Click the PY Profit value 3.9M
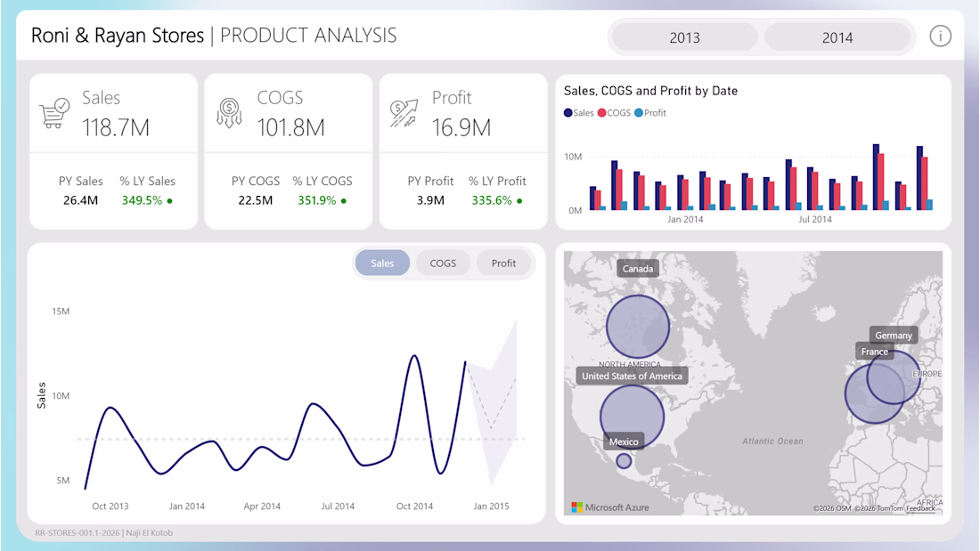This screenshot has height=551, width=980. (430, 200)
